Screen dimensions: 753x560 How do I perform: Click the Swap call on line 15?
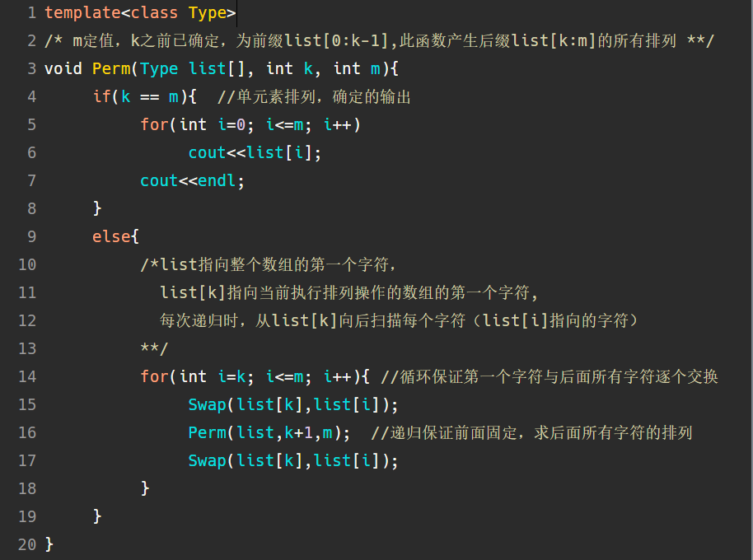207,404
